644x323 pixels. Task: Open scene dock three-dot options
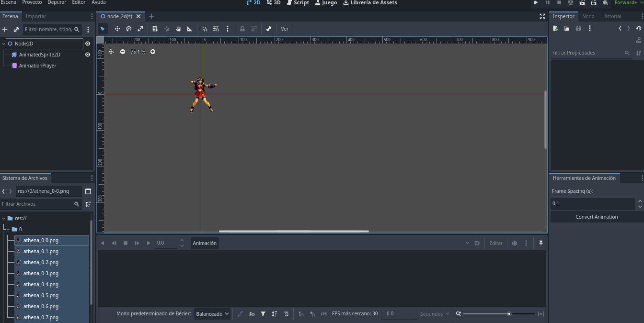[x=88, y=30]
